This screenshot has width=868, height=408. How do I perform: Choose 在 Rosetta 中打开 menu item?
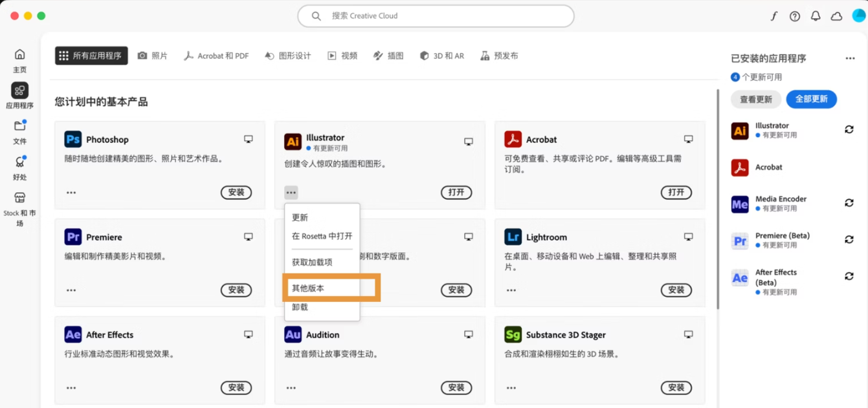click(x=322, y=237)
